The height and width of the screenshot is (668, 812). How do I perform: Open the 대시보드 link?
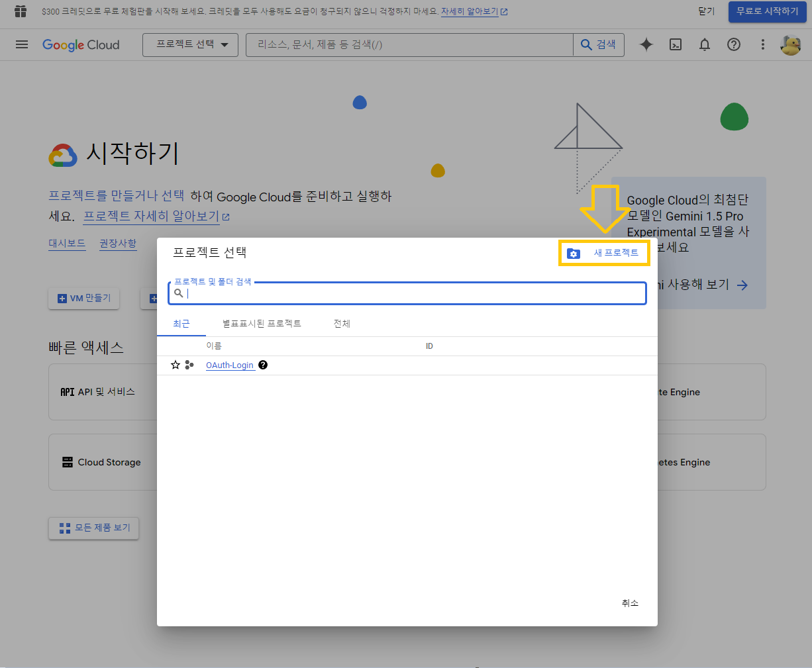pyautogui.click(x=67, y=243)
